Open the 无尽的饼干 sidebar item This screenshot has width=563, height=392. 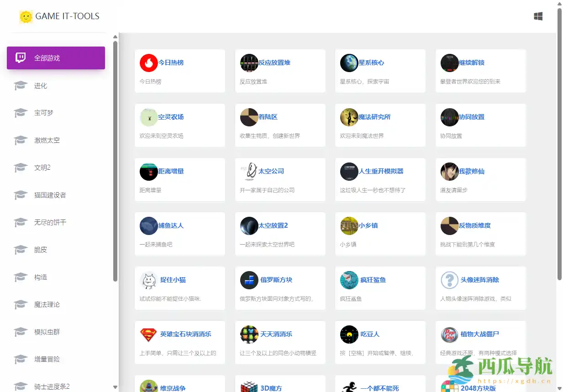(50, 222)
